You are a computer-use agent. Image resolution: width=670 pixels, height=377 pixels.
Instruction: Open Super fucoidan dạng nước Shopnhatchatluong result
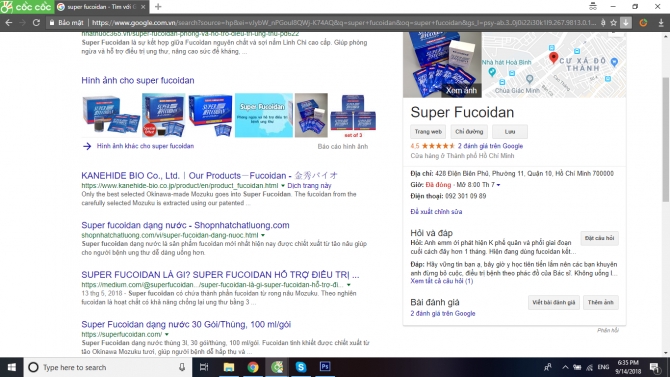(185, 225)
